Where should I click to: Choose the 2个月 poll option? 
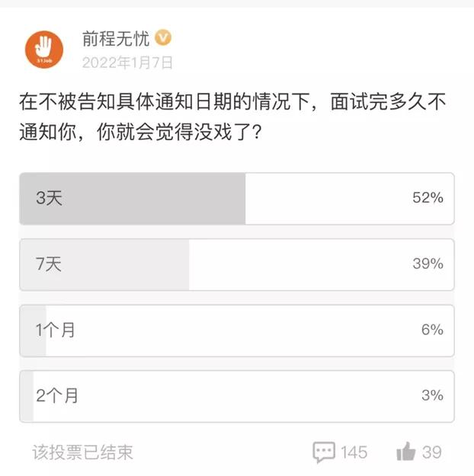click(x=57, y=395)
